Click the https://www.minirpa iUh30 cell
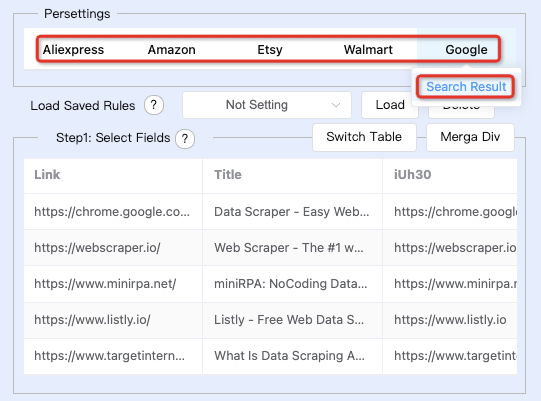The height and width of the screenshot is (401, 541). [450, 284]
